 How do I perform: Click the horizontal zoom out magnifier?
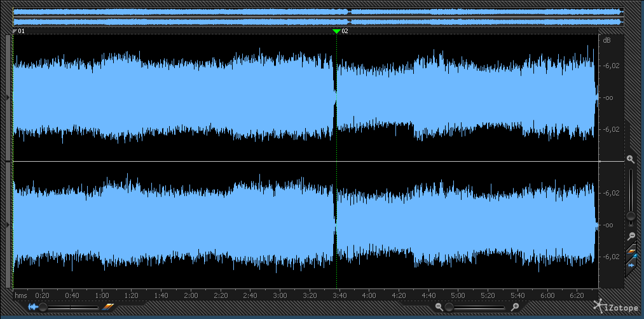[439, 307]
